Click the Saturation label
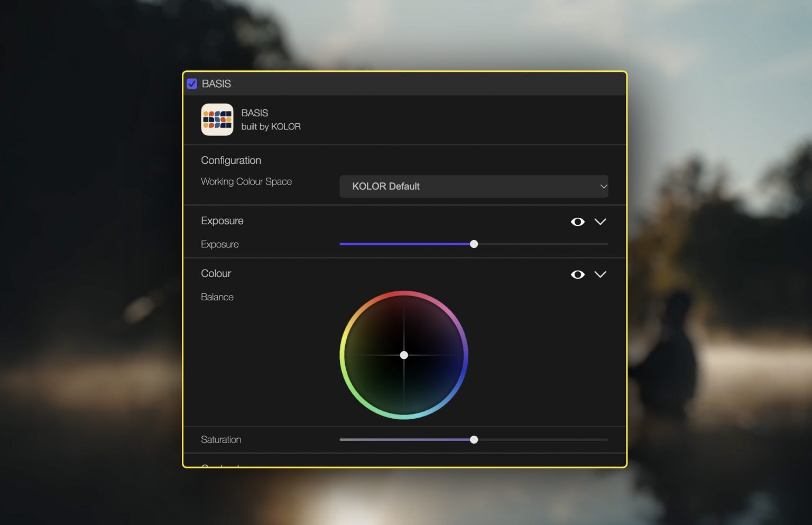This screenshot has width=812, height=525. pos(221,439)
